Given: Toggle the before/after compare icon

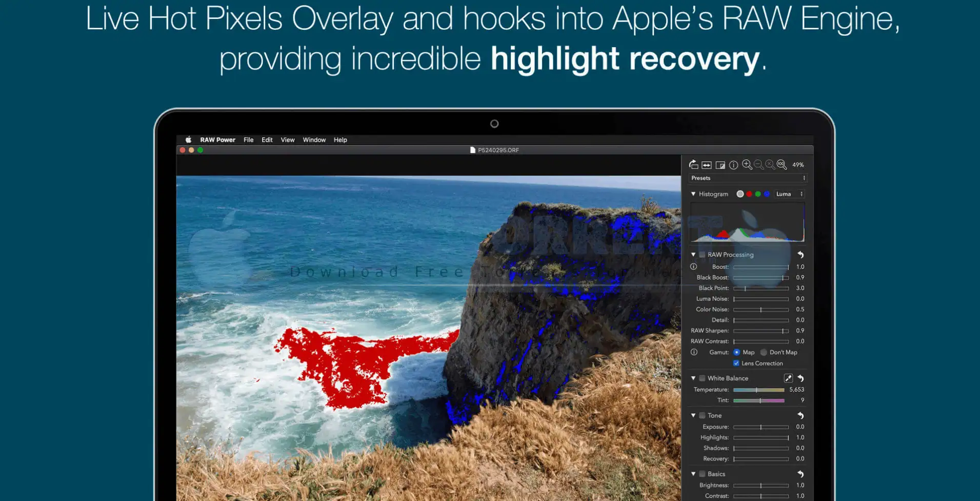Looking at the screenshot, I should (x=721, y=165).
